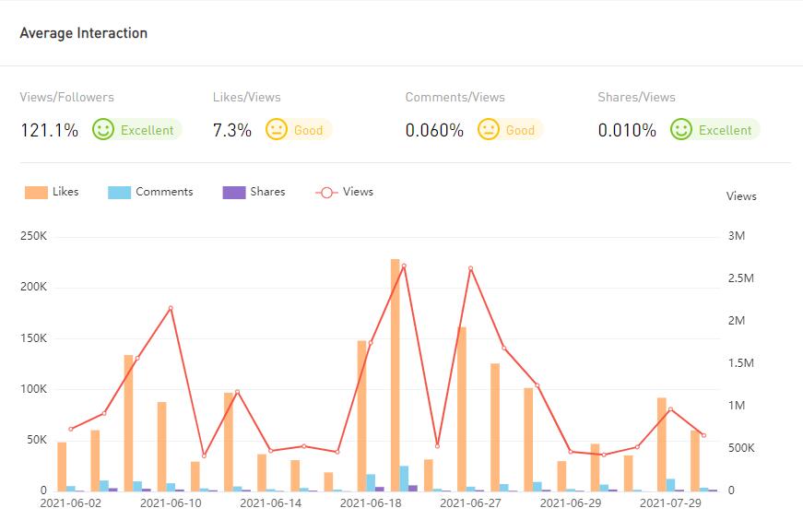
Task: Click the orange Likes legend rectangle
Action: click(x=36, y=193)
